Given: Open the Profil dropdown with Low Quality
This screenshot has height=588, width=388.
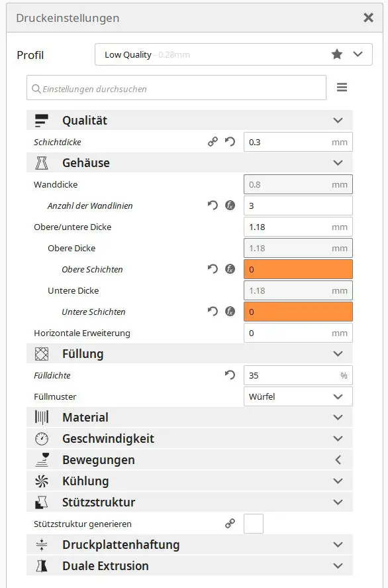Looking at the screenshot, I should [x=234, y=54].
